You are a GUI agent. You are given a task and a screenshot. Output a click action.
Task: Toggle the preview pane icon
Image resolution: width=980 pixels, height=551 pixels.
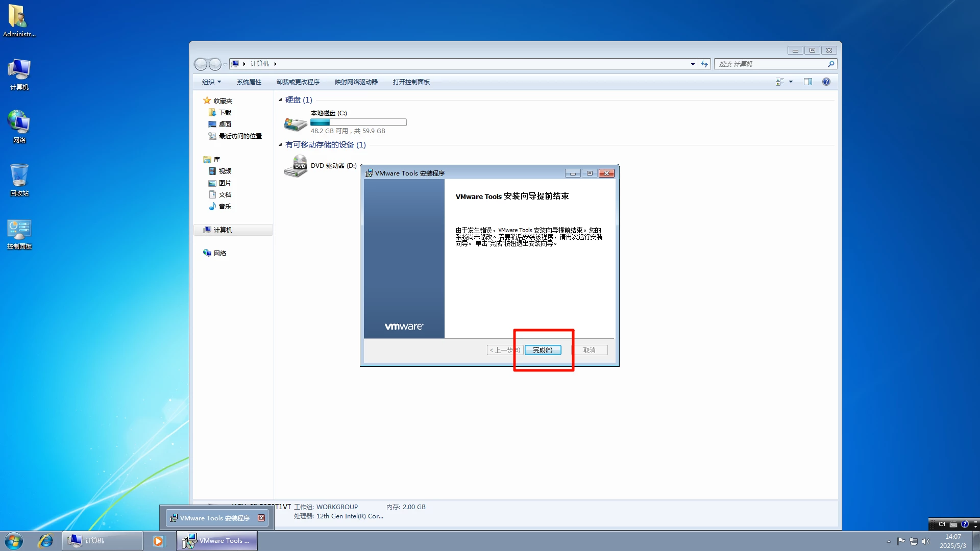point(808,82)
